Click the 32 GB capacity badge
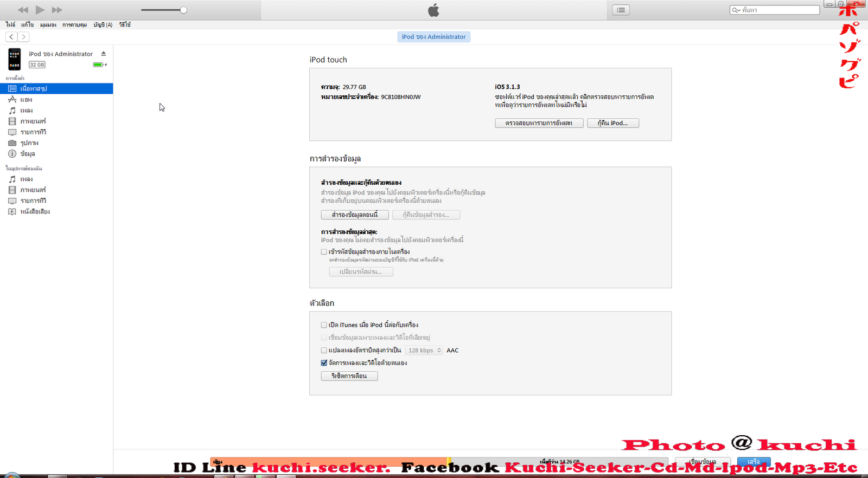868x478 pixels. pos(37,64)
